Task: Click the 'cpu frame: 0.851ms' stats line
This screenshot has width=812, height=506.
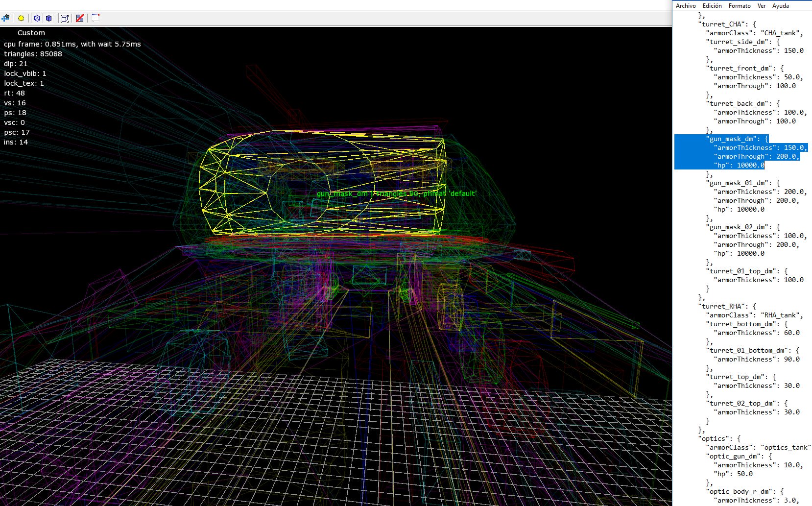Action: 72,44
